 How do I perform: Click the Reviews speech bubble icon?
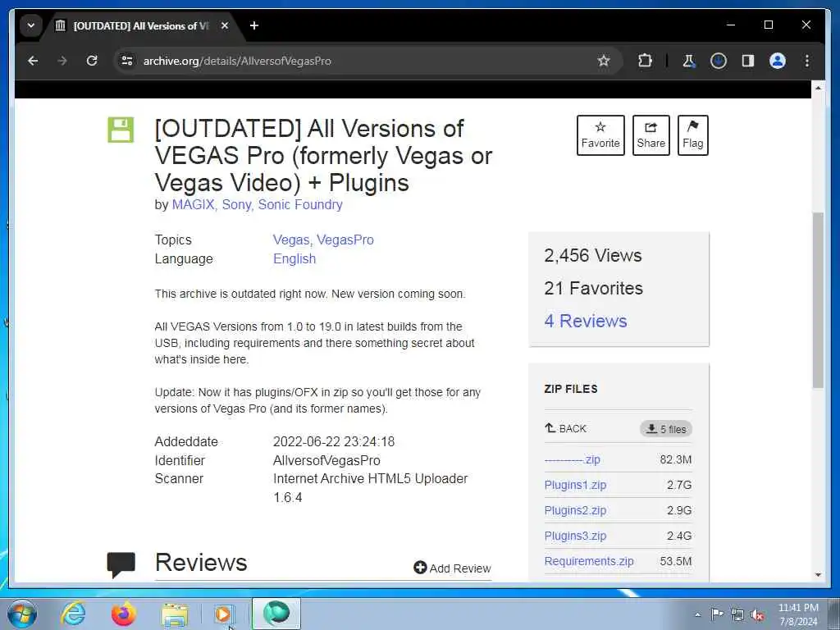pos(121,564)
